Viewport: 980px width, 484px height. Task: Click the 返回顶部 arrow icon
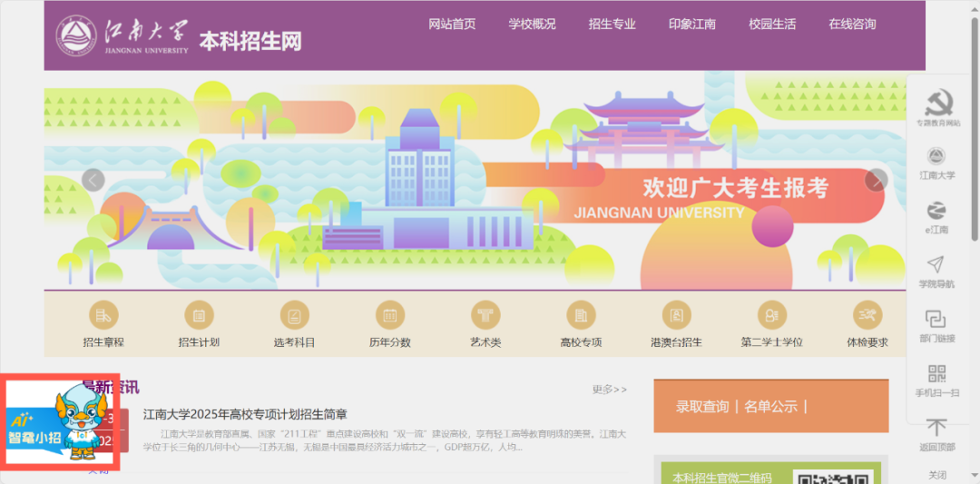click(936, 428)
